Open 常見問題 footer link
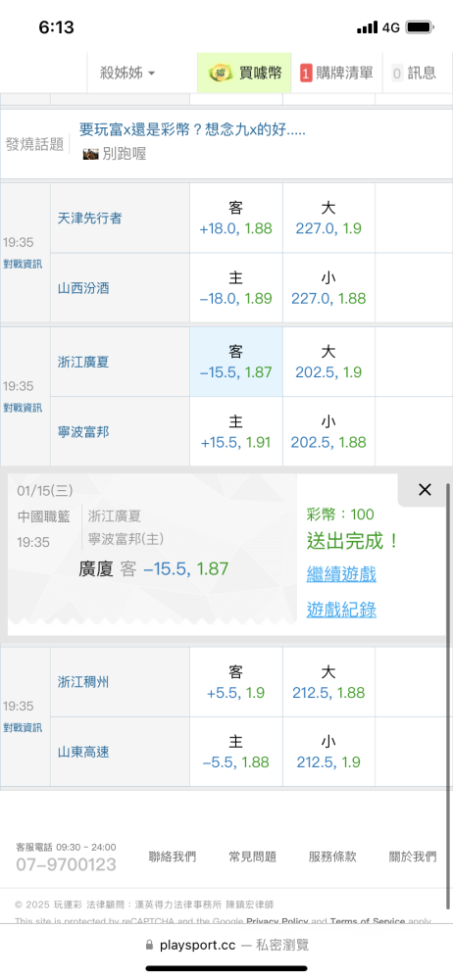The height and width of the screenshot is (980, 453). pyautogui.click(x=252, y=857)
